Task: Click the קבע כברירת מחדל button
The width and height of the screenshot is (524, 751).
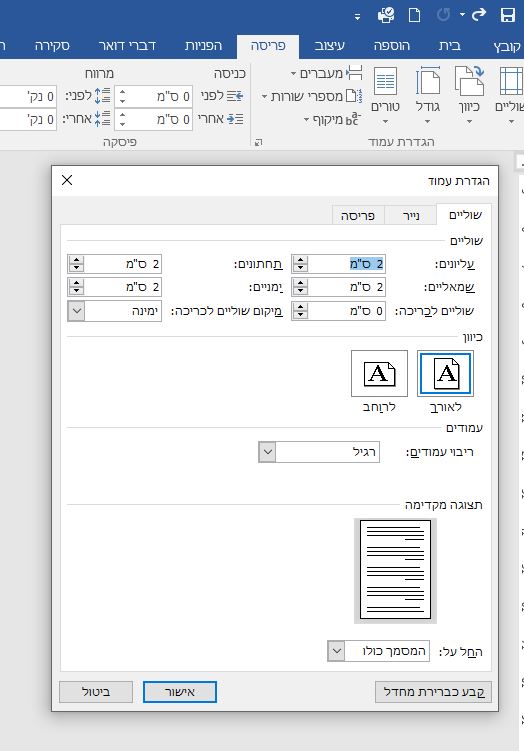Action: point(433,692)
